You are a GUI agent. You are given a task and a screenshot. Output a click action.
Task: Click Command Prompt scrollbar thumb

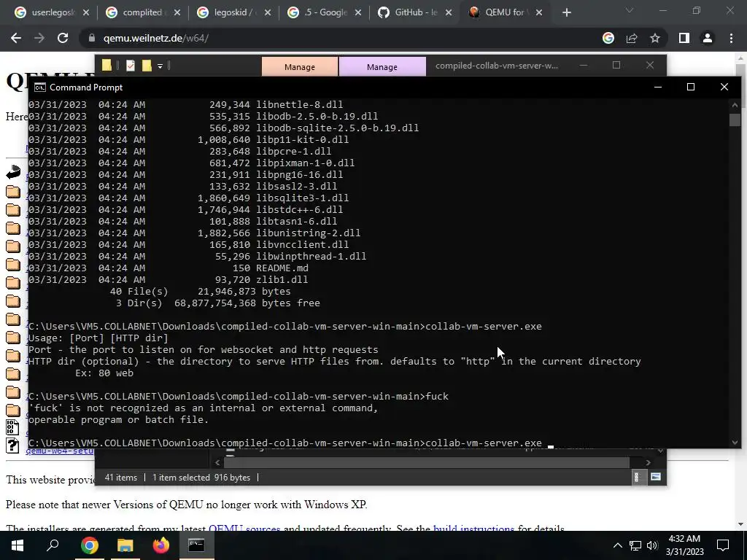(x=735, y=120)
